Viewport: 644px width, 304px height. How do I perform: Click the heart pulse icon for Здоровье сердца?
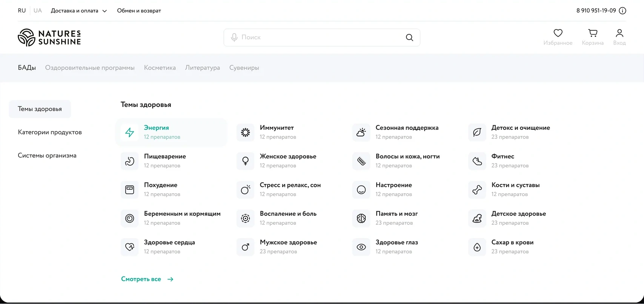coord(129,247)
